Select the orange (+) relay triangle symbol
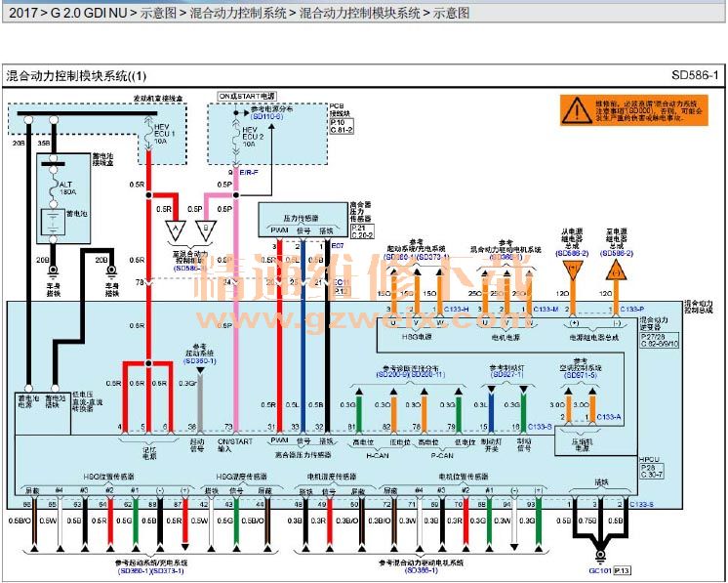Viewport: 728px width, 583px height. [x=573, y=271]
